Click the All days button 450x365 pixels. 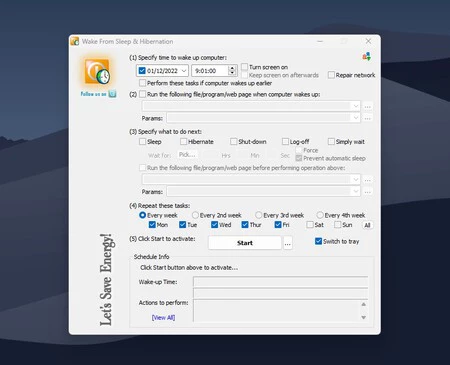coord(367,225)
